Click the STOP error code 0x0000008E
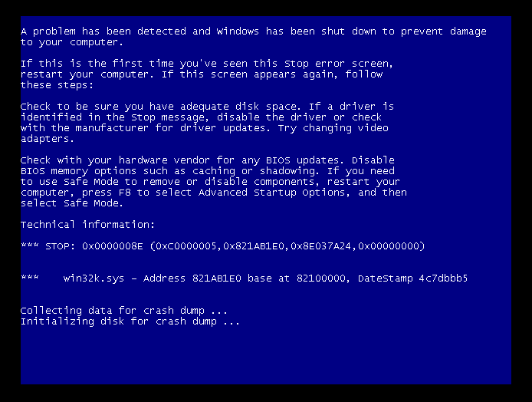The width and height of the screenshot is (532, 402). pos(113,245)
